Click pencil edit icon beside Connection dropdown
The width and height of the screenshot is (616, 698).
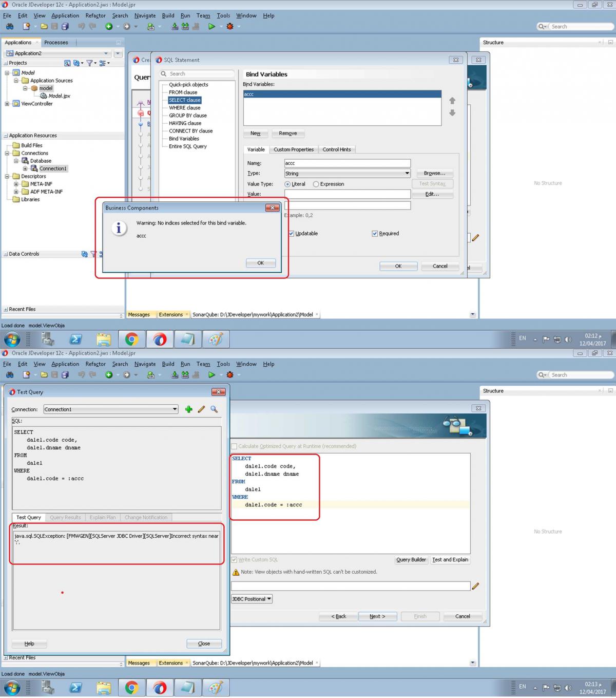coord(201,409)
